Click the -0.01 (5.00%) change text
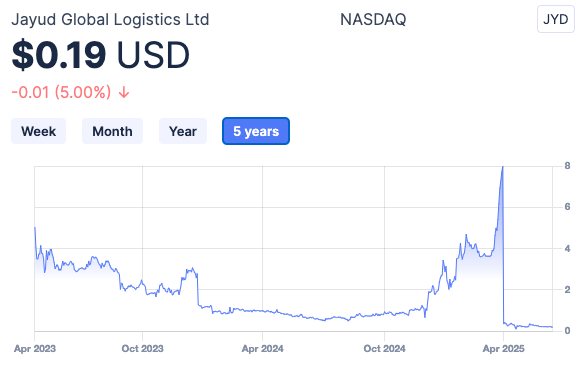Screen dimensions: 584x366 click(61, 92)
